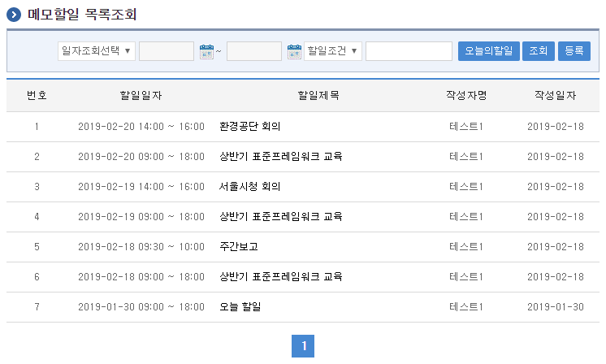606x364 pixels.
Task: Open 상반기 표준프레임워크 교육 in row 6
Action: pos(281,277)
